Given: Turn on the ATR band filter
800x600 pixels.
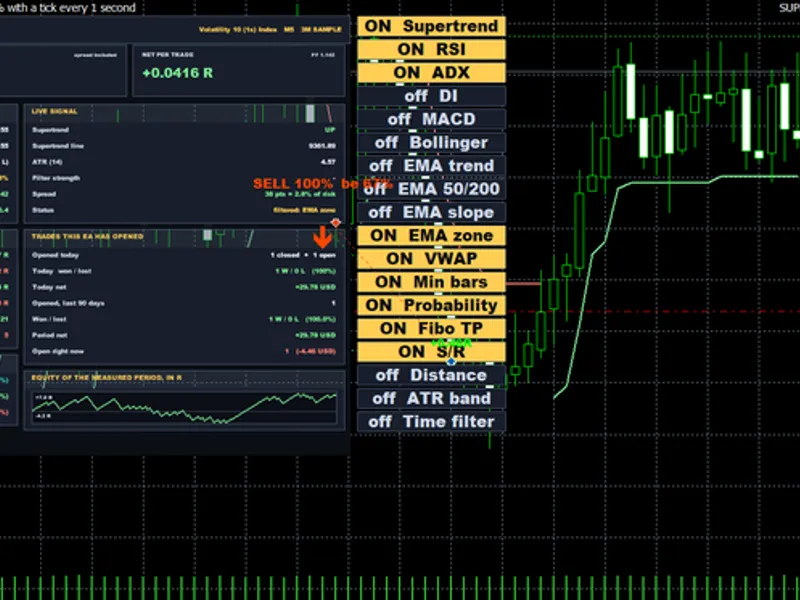Looking at the screenshot, I should pyautogui.click(x=431, y=398).
